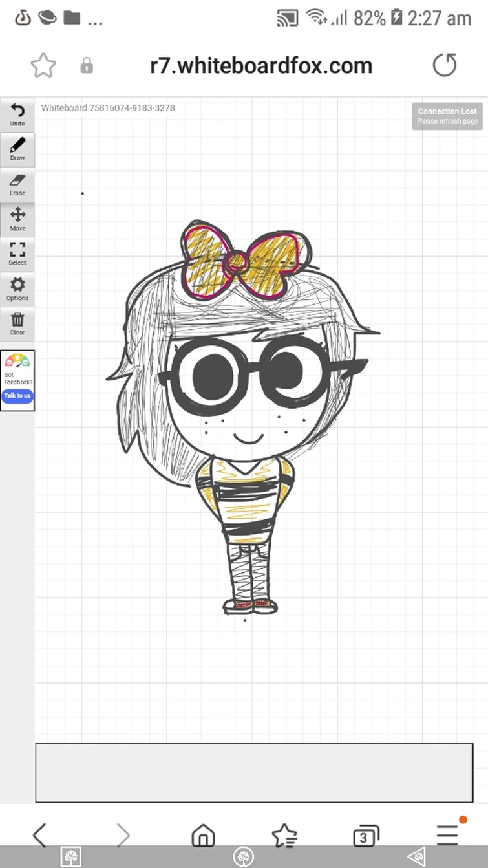Image resolution: width=488 pixels, height=868 pixels.
Task: Go back with browser back arrow
Action: 39,835
